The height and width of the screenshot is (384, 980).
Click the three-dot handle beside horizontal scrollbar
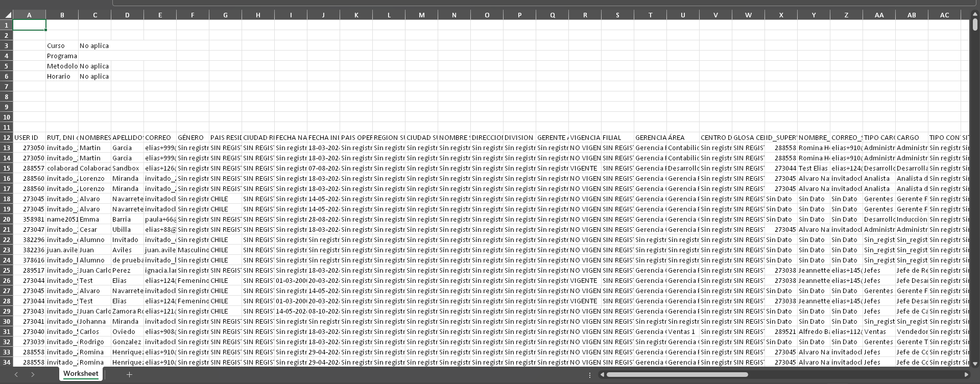(x=590, y=375)
